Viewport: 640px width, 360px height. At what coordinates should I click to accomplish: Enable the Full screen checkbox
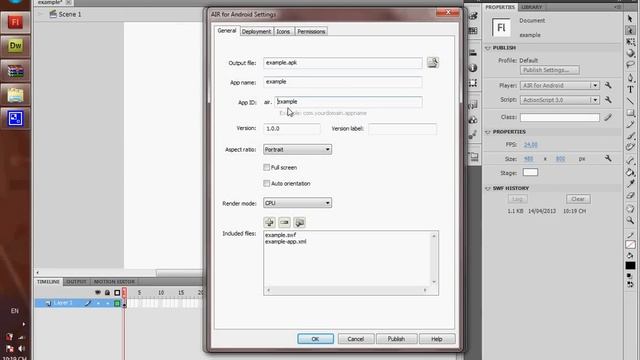(x=267, y=167)
